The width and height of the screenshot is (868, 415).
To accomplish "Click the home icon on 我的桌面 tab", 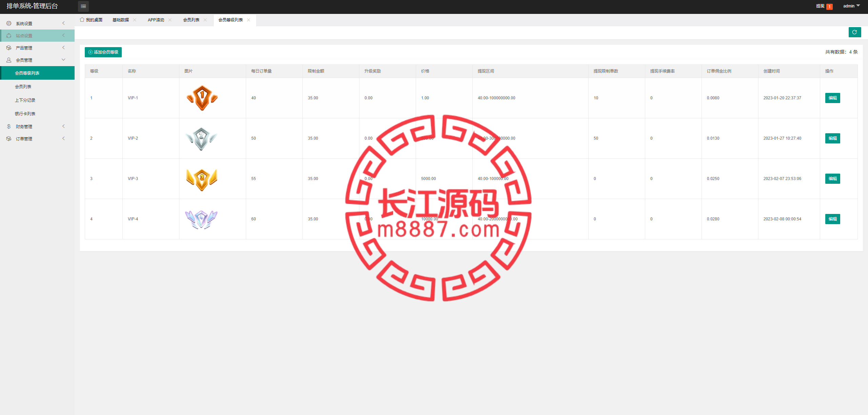I will (82, 20).
